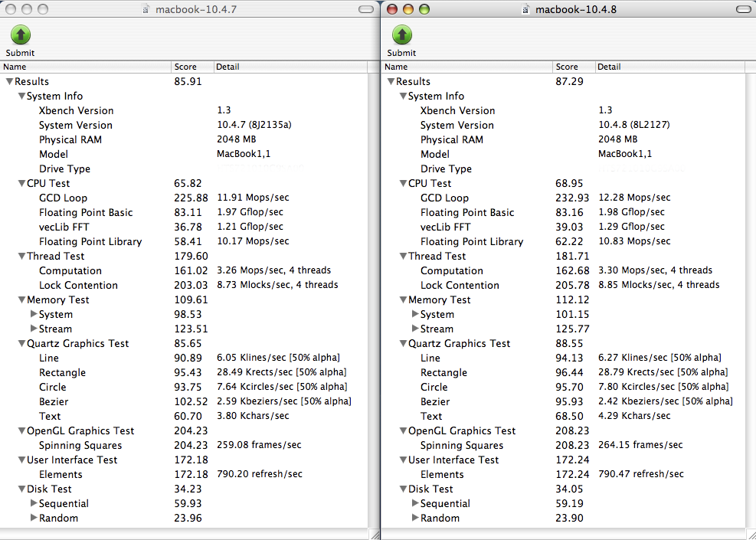Click Name column header in macbook-10.4.7 window

pos(85,67)
